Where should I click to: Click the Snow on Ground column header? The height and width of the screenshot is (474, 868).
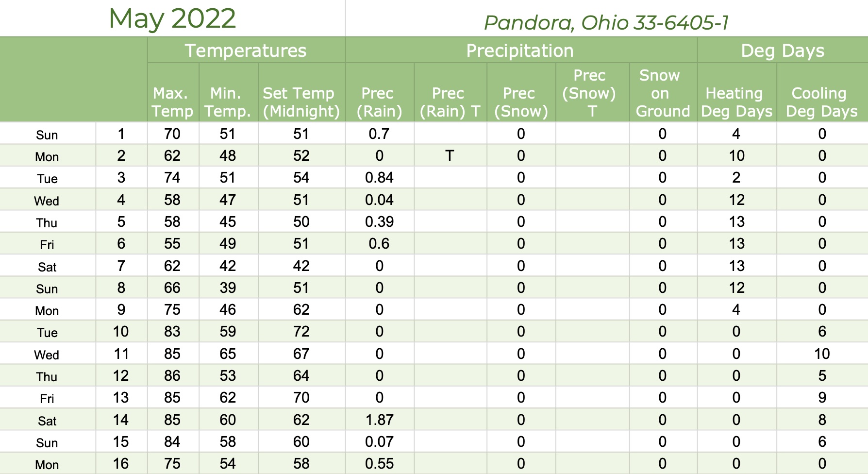[663, 92]
